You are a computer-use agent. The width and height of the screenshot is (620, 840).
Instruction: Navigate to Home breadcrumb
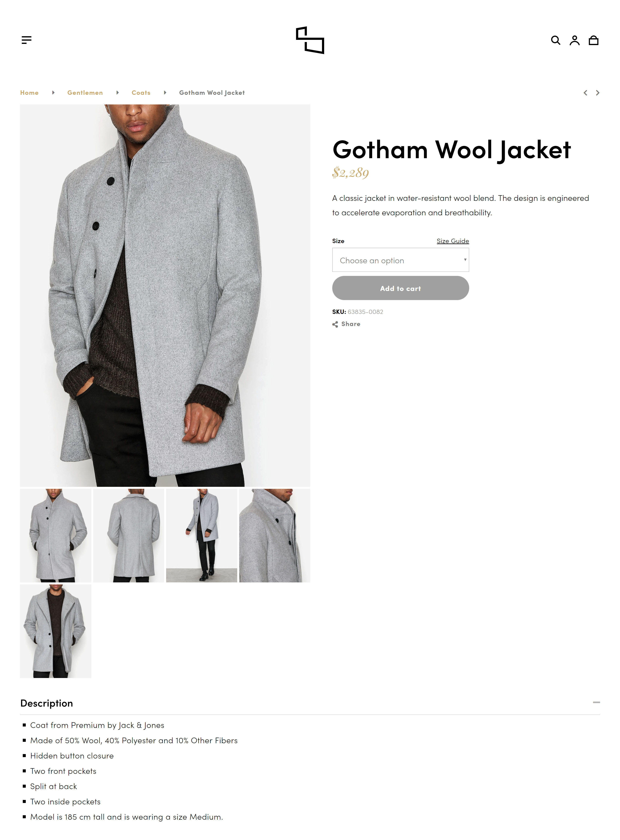pos(29,93)
